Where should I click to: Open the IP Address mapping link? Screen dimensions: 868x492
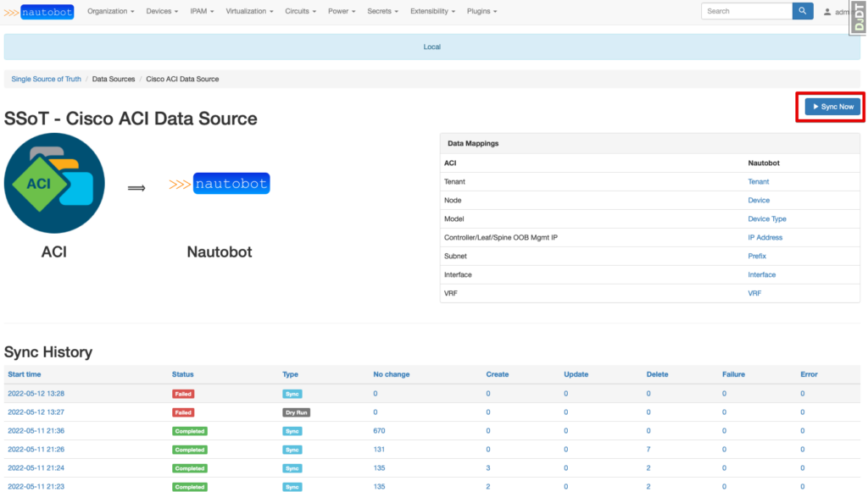(x=765, y=238)
